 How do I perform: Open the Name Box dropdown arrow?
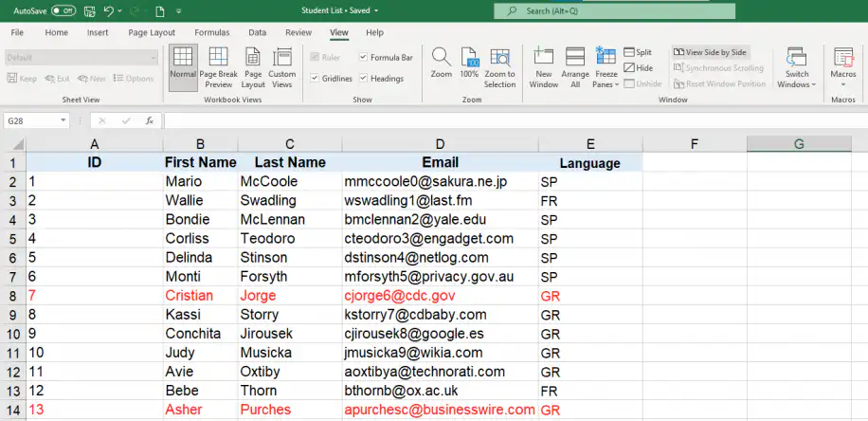pos(63,120)
